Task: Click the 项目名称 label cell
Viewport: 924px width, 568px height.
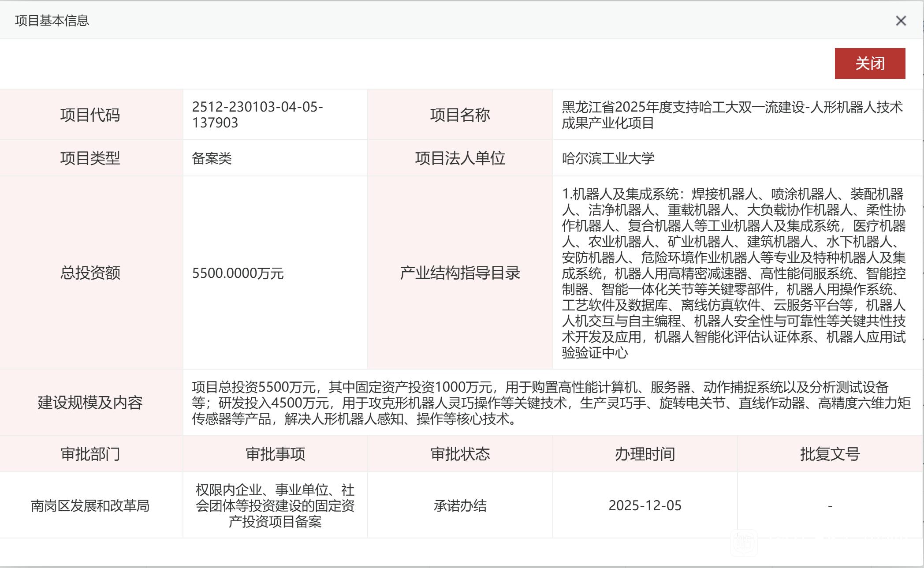Action: [x=460, y=115]
